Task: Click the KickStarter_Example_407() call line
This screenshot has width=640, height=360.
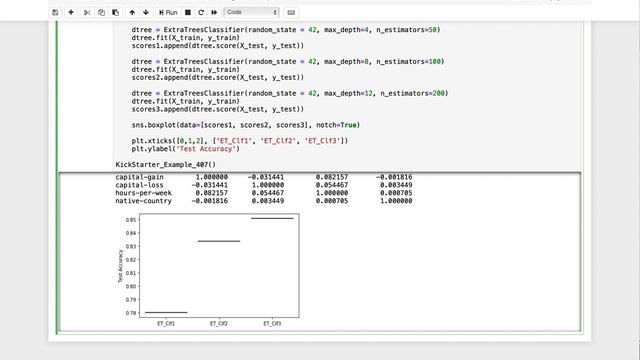Action: (165, 164)
